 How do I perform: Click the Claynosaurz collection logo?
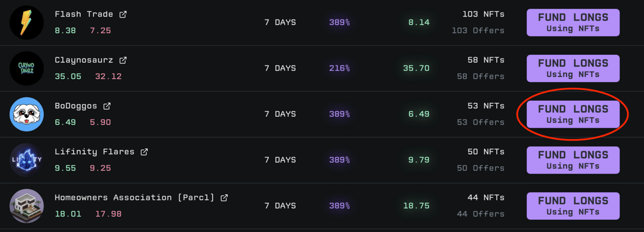pos(27,68)
